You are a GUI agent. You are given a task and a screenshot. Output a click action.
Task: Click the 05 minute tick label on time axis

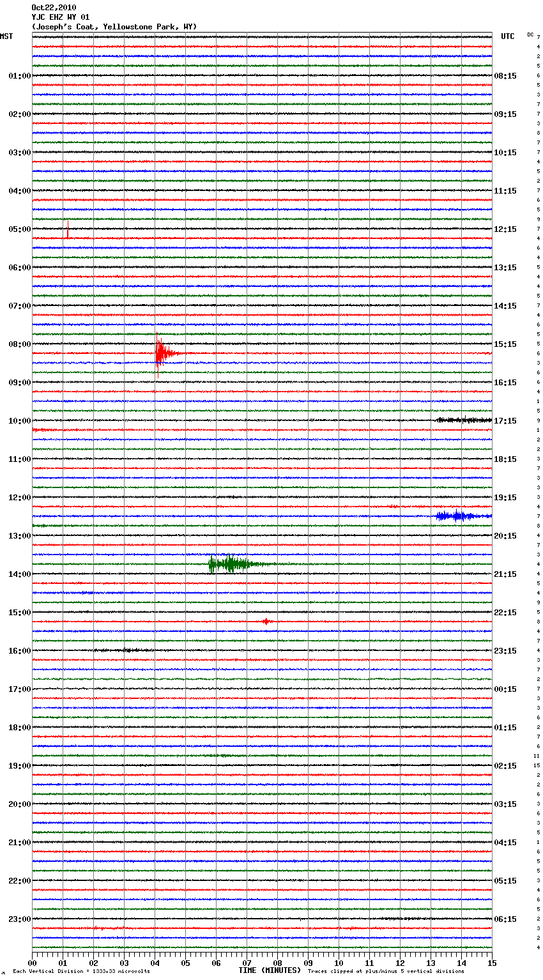185,963
